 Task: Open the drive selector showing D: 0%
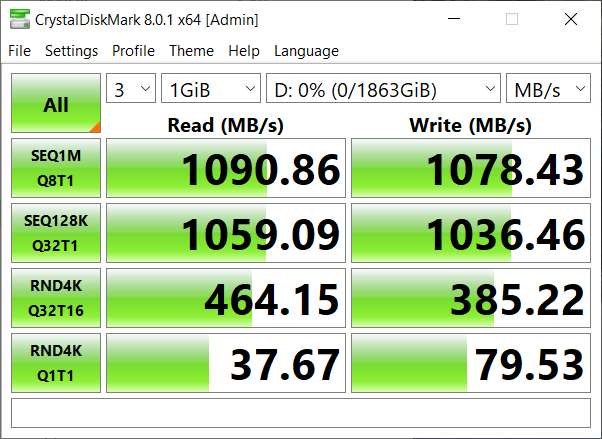[x=384, y=88]
